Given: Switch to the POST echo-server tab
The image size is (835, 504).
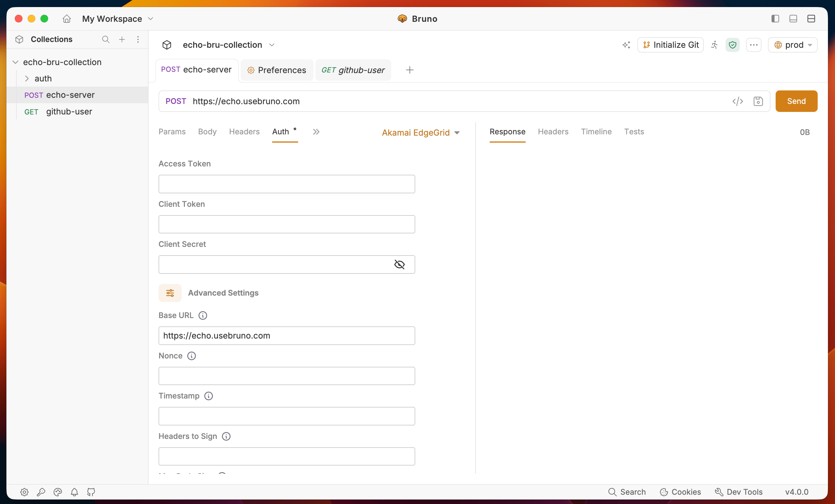Looking at the screenshot, I should point(196,70).
